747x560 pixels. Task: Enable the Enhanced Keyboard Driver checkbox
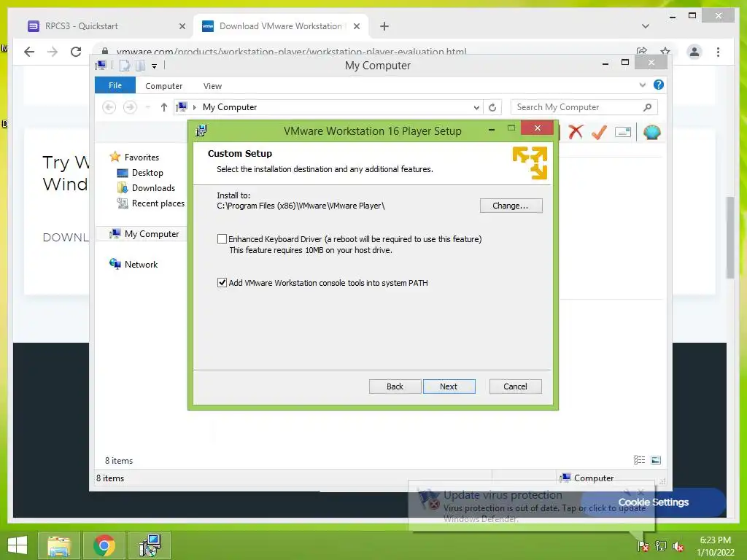pos(222,239)
